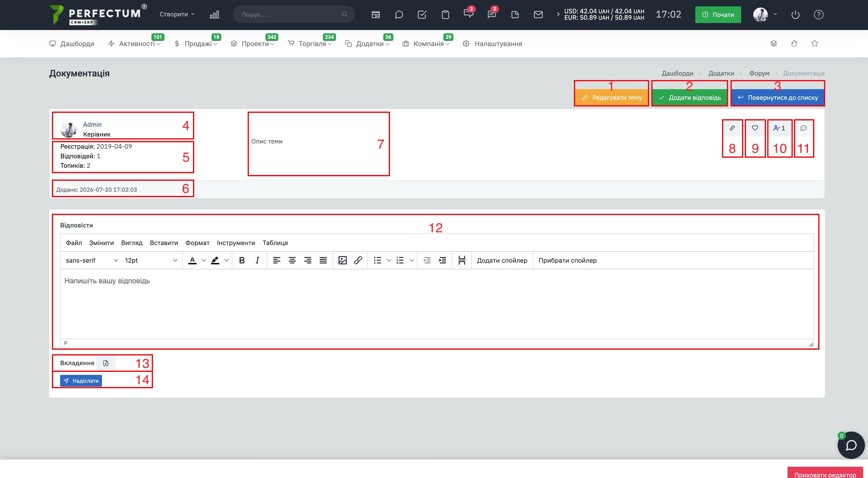868x478 pixels.
Task: Click the attachment file upload icon
Action: click(x=106, y=363)
